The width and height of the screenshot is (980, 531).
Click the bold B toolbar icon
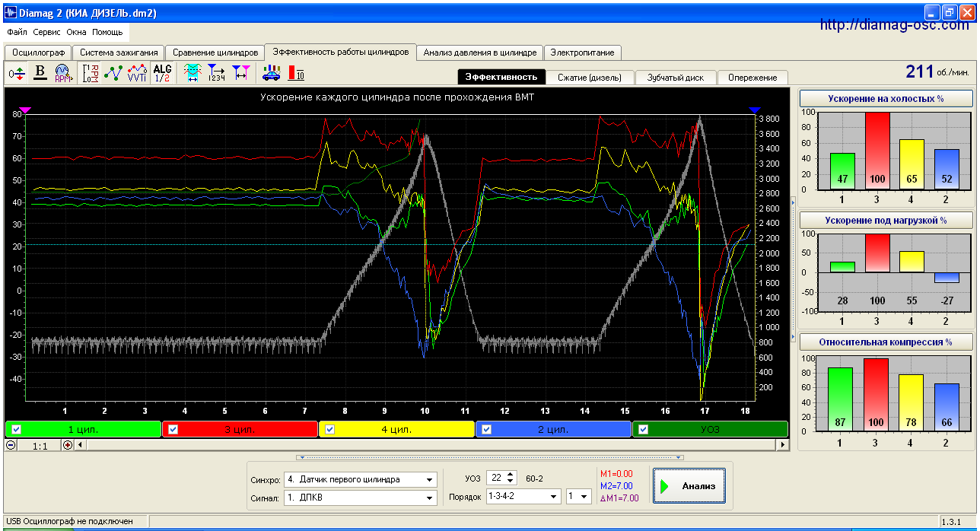point(40,73)
